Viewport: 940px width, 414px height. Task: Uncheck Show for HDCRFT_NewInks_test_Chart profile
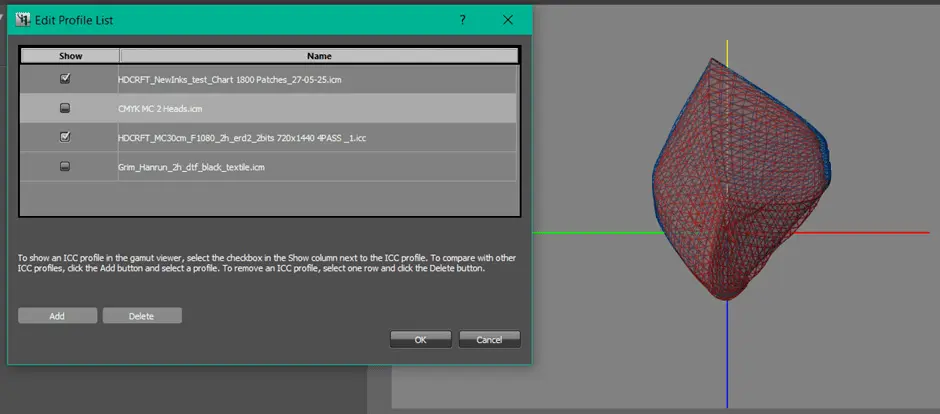tap(65, 78)
